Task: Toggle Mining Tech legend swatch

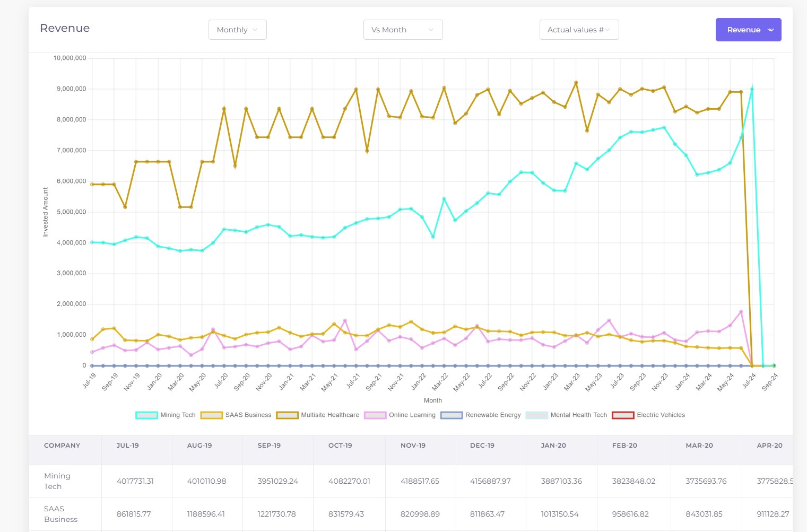Action: pyautogui.click(x=146, y=415)
